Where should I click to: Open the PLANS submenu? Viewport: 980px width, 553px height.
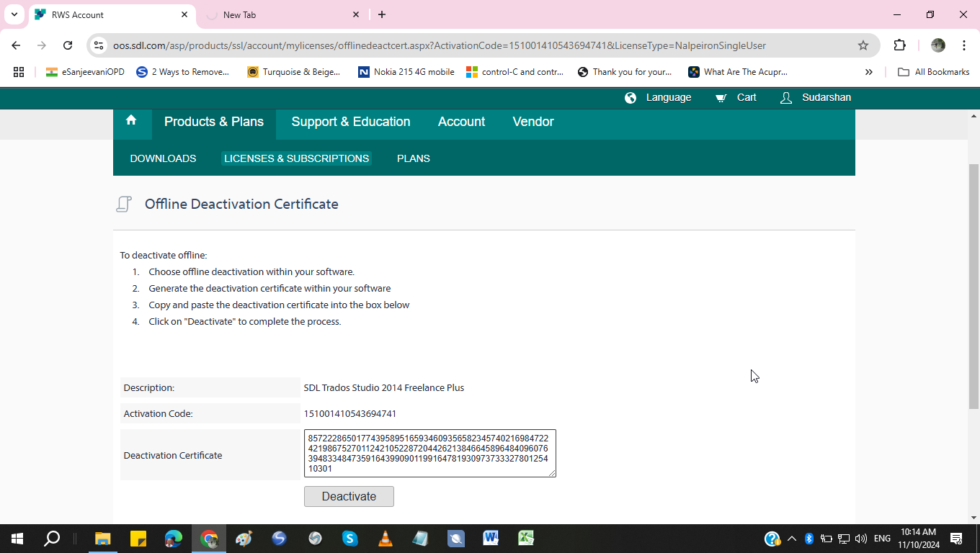point(414,158)
